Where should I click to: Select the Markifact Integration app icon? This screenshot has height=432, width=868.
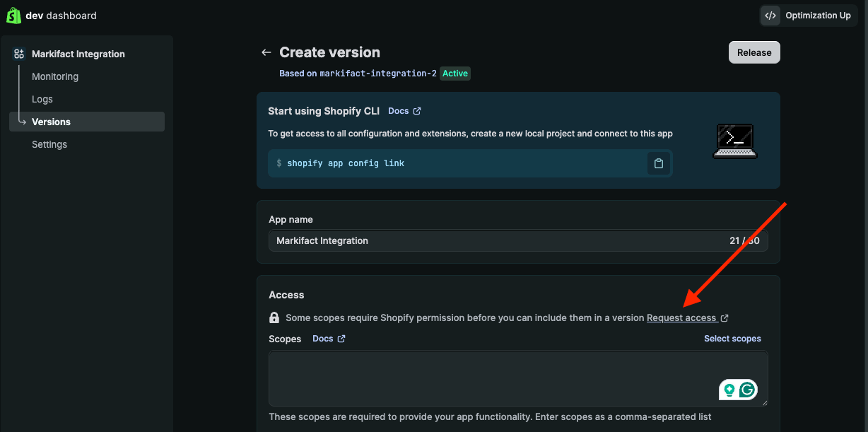coord(19,54)
